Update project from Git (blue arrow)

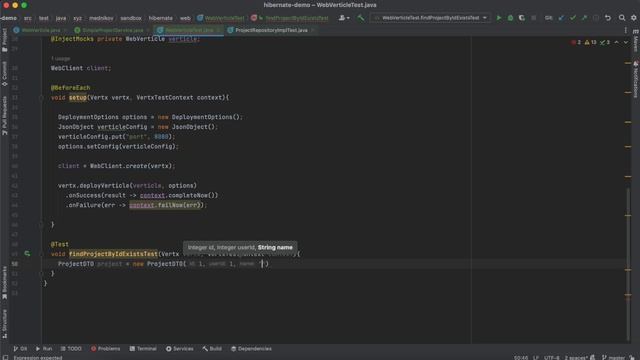pyautogui.click(x=561, y=18)
